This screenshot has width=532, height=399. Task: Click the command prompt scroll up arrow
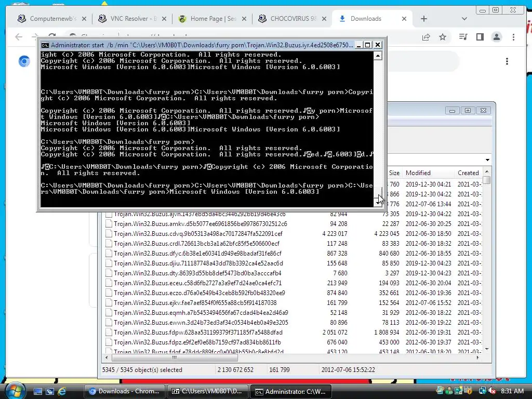pyautogui.click(x=378, y=56)
